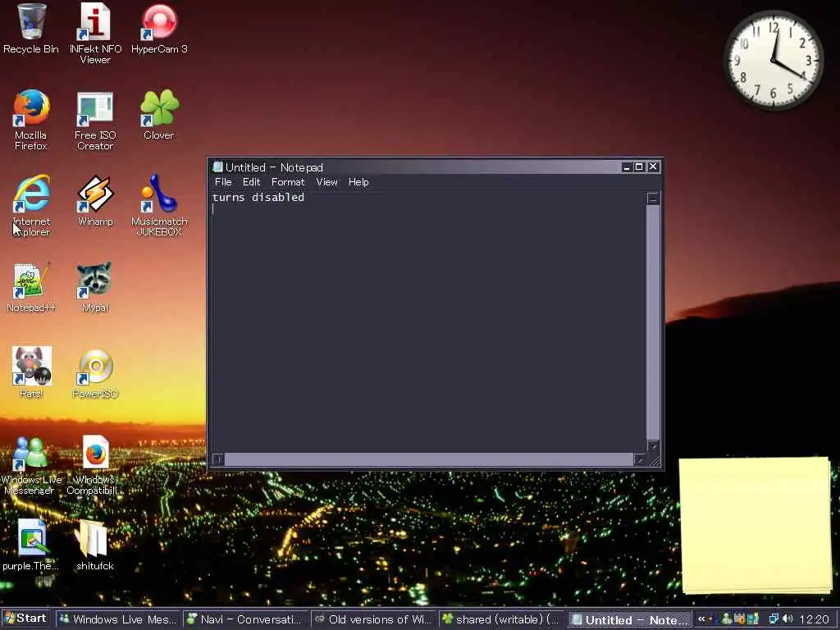The width and height of the screenshot is (840, 630).
Task: Click the volume speaker tray icon
Action: tap(787, 619)
